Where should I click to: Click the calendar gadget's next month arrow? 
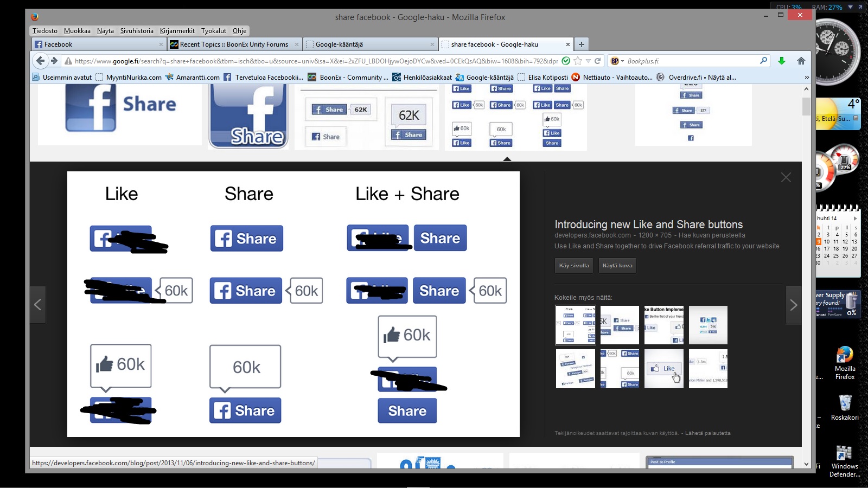pos(856,219)
